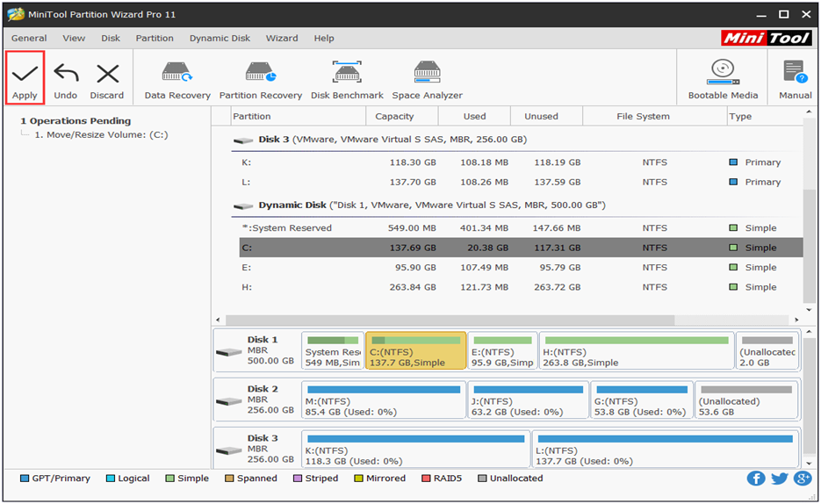Click disk map scroll-down arrow
This screenshot has width=821, height=504.
pos(809,464)
